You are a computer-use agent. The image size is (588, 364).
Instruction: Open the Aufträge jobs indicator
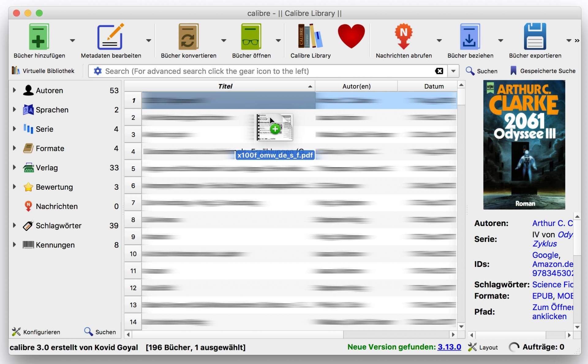(x=537, y=347)
